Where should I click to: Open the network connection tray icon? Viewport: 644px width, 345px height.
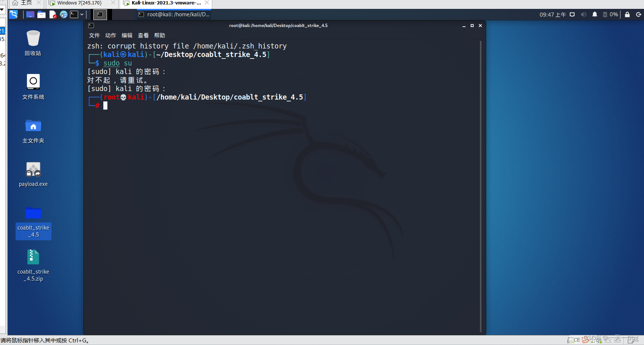click(x=572, y=14)
